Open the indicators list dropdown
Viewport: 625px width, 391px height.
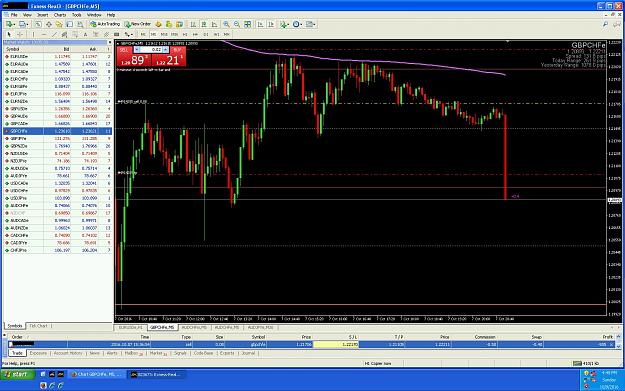tap(285, 24)
